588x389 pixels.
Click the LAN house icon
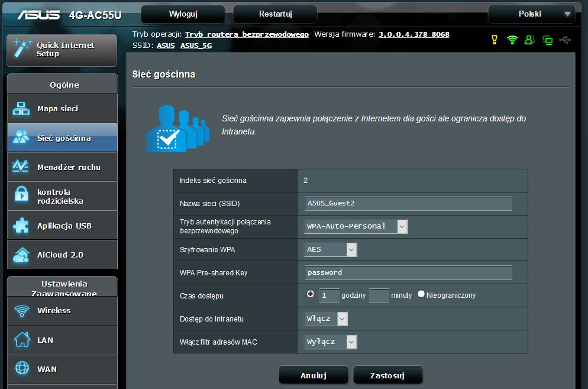coord(22,339)
